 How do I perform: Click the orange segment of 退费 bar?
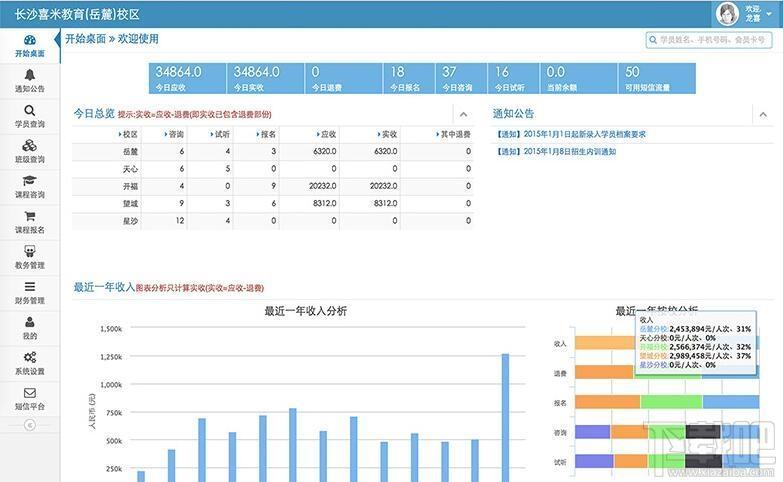(604, 372)
